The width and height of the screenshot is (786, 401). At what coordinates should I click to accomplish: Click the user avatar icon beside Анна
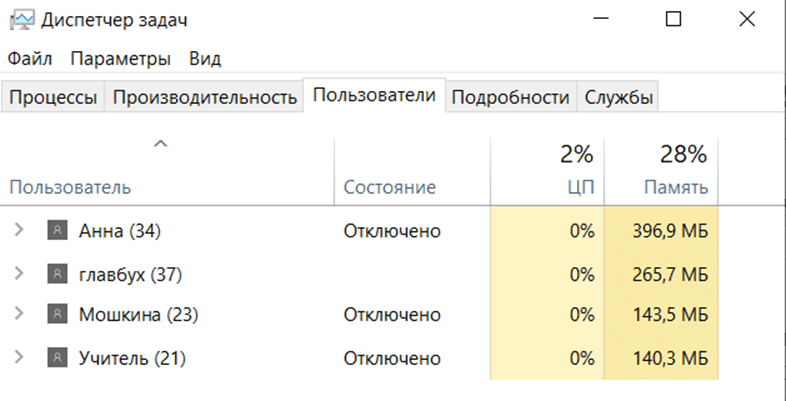point(56,231)
